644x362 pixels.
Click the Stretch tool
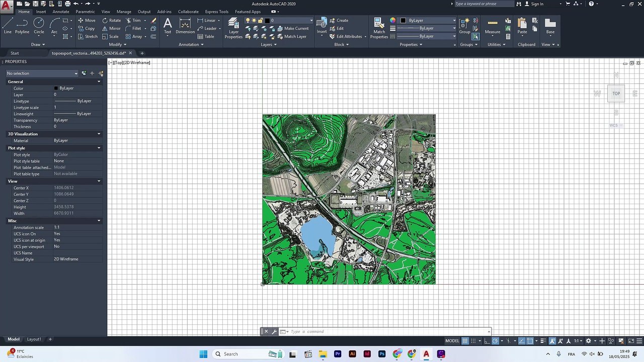88,37
